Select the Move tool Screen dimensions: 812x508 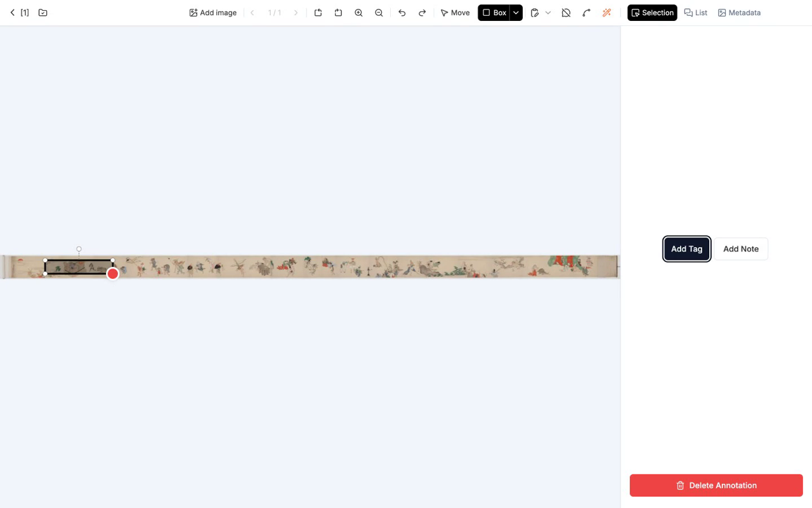click(x=455, y=13)
